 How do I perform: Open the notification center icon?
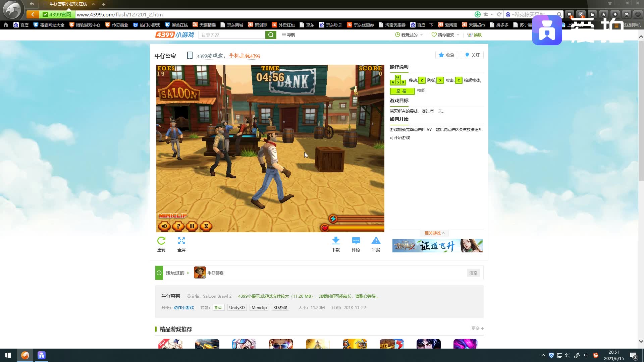633,356
